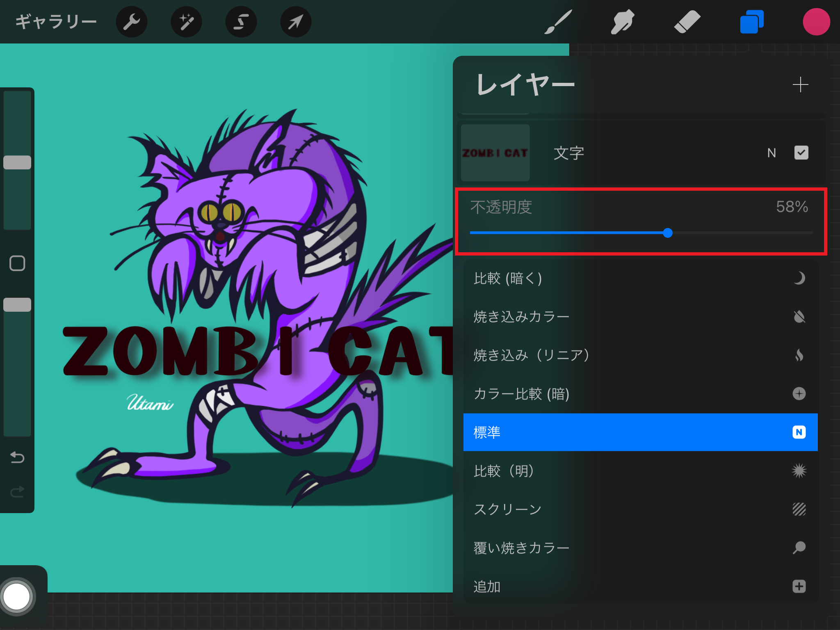Open the Transform arrow tool
The height and width of the screenshot is (630, 840).
(x=295, y=21)
